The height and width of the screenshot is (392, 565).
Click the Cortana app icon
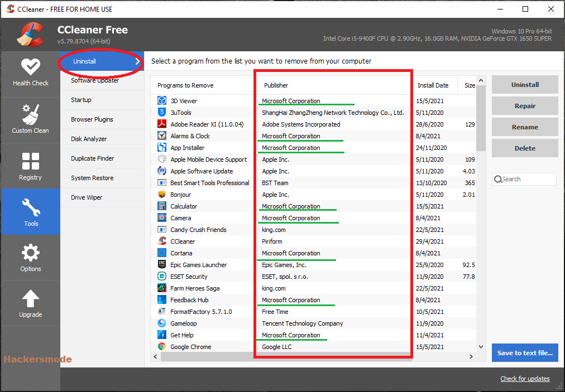coord(162,253)
